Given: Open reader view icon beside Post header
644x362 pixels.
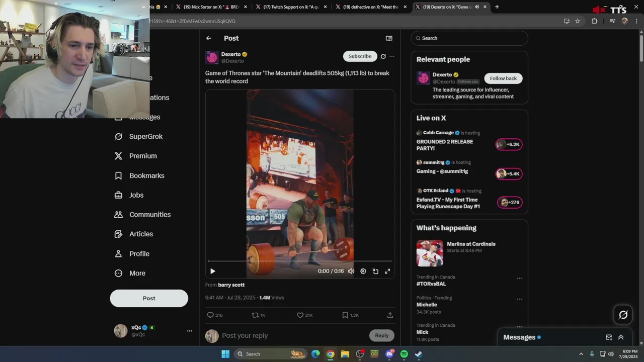Looking at the screenshot, I should point(389,38).
